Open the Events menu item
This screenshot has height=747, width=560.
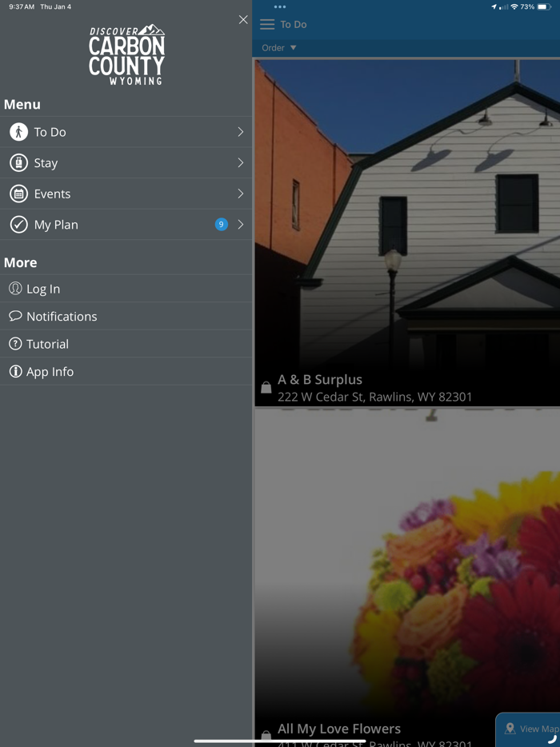[126, 194]
